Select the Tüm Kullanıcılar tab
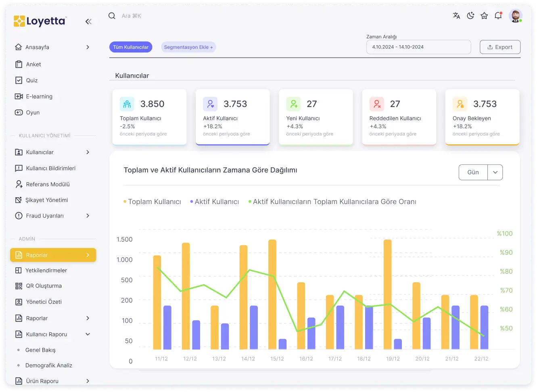Viewport: 537px width, 392px height. pos(131,47)
